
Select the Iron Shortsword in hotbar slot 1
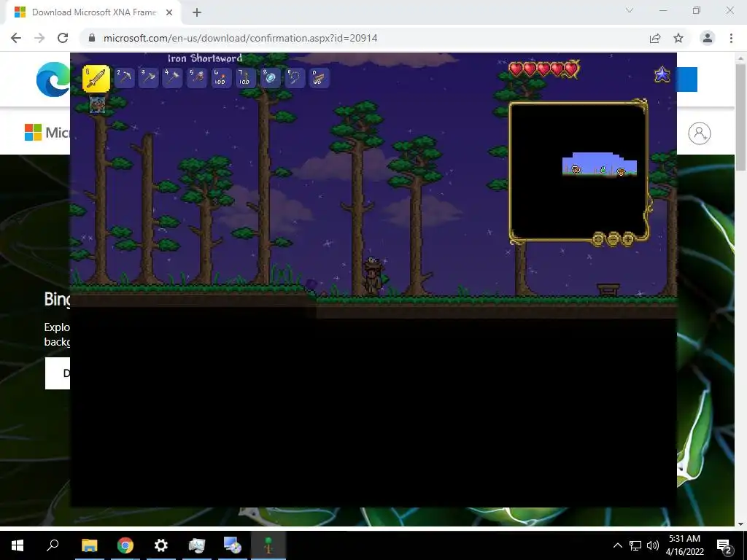96,78
